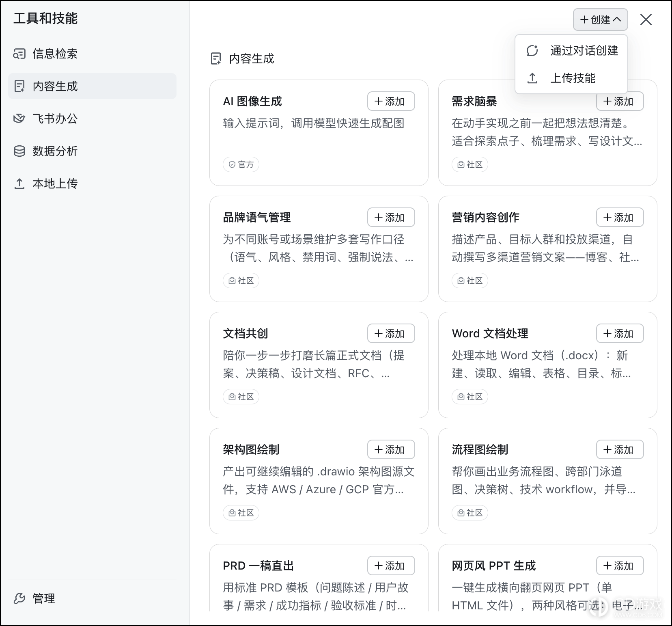Collapse the 创建 dropdown button

600,19
